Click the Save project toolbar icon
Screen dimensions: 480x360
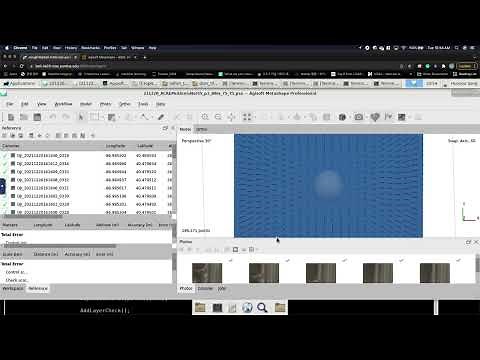[x=37, y=117]
